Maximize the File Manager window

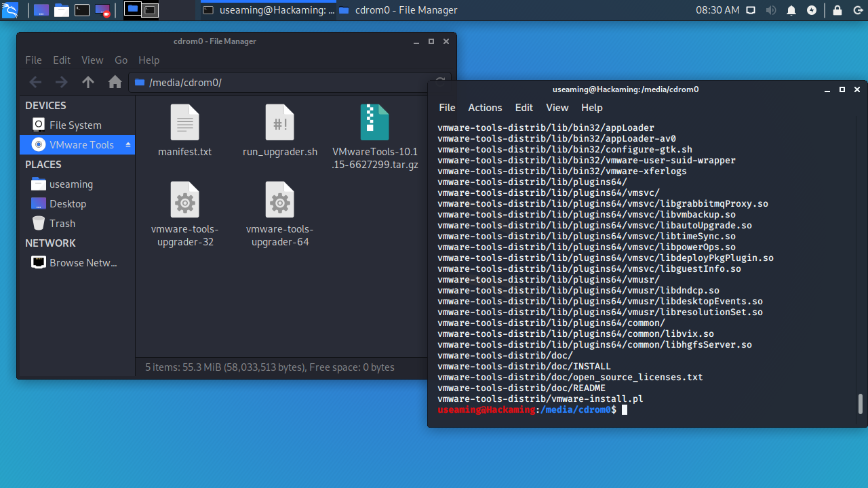click(x=431, y=41)
